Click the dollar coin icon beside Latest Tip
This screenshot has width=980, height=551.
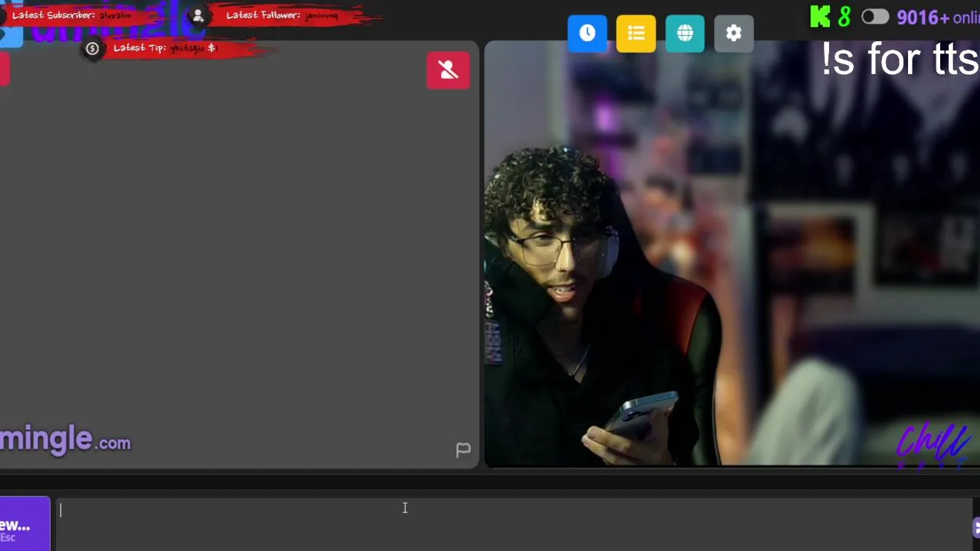point(93,49)
